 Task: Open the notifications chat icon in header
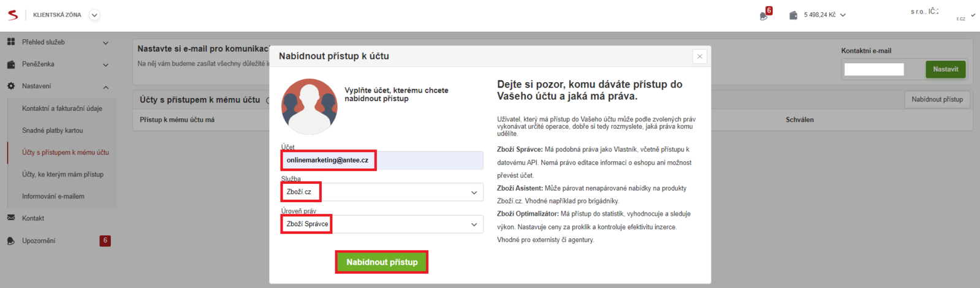(764, 15)
